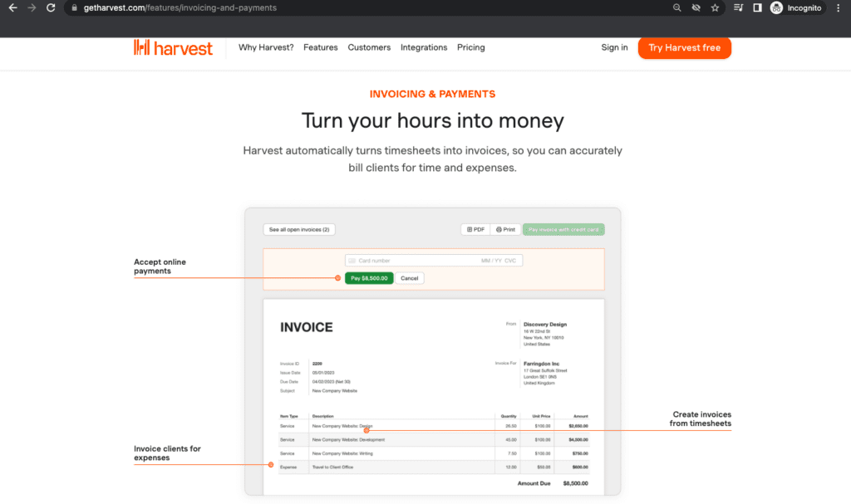Viewport: 851px width, 504px height.
Task: Click the Card number input field
Action: coord(432,260)
